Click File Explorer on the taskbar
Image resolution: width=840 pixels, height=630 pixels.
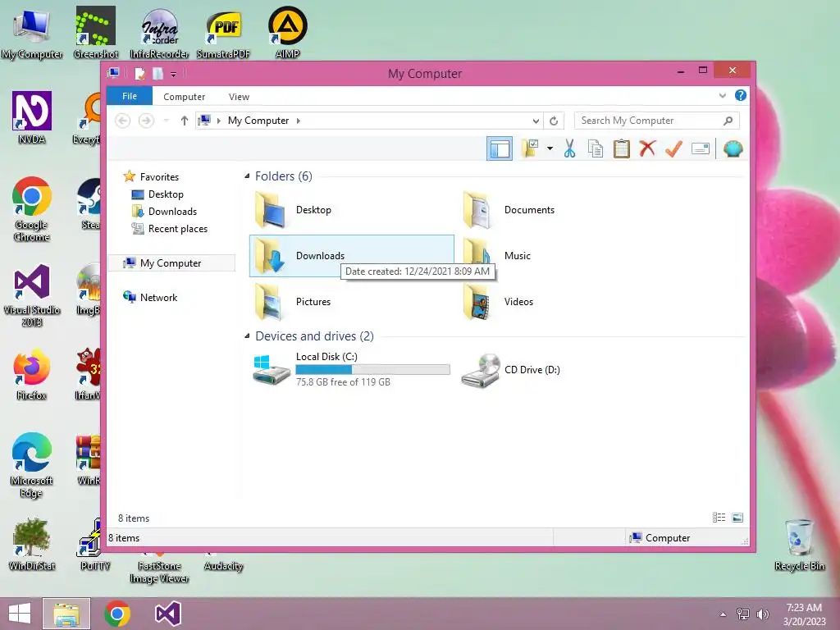click(66, 614)
